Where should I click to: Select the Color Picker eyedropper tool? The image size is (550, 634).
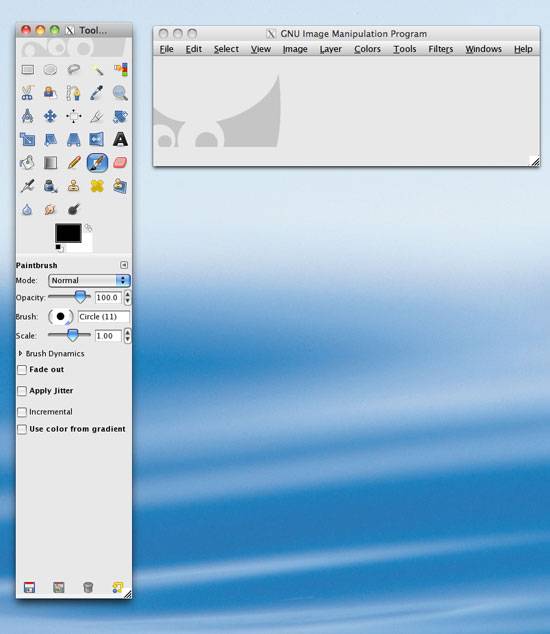97,93
